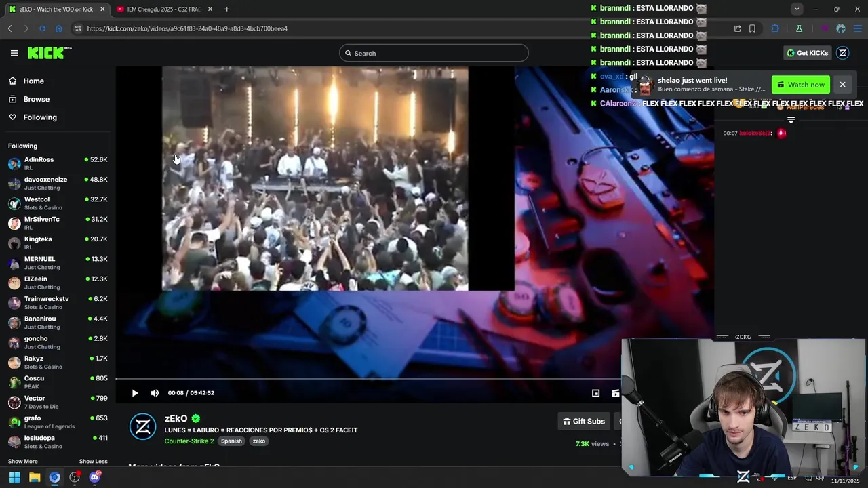Click Watch now in shelao notification
The height and width of the screenshot is (488, 868).
tap(801, 85)
